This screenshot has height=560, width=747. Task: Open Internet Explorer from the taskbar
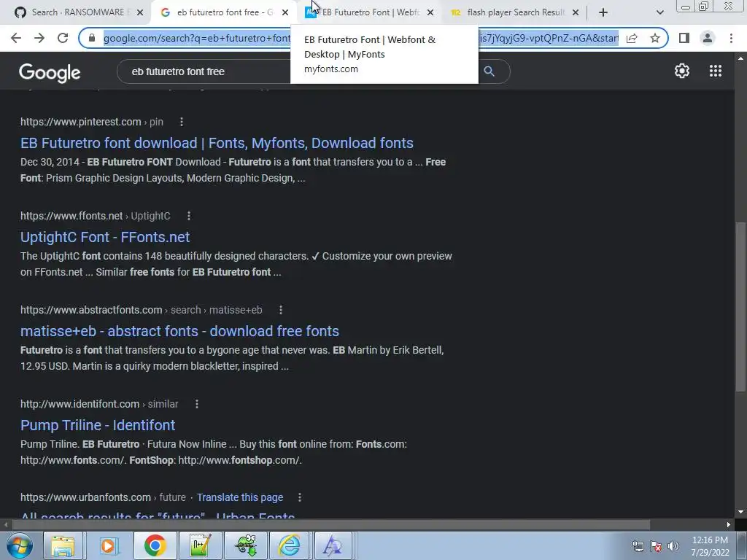click(x=290, y=545)
